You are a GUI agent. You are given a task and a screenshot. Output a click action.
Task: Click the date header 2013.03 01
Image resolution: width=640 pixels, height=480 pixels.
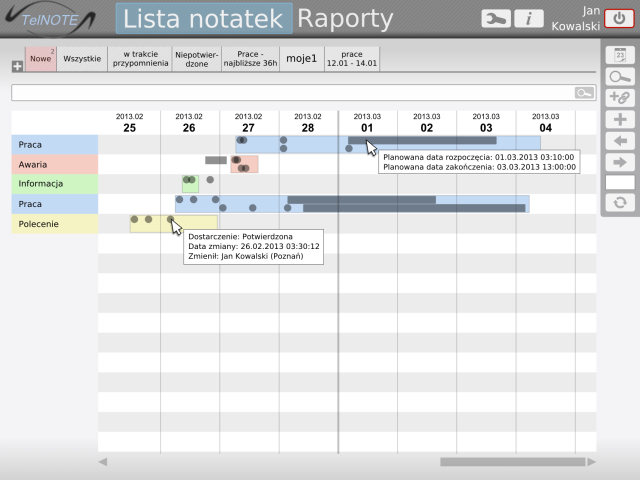[367, 123]
